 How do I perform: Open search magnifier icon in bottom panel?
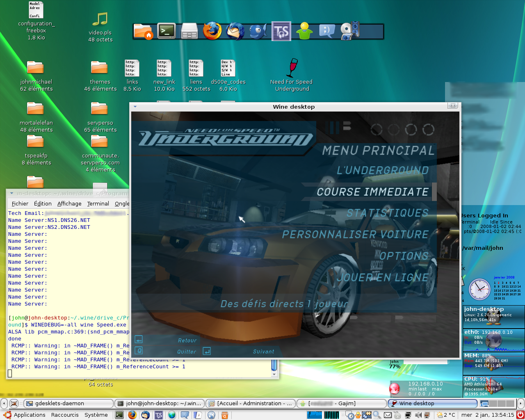(x=377, y=415)
